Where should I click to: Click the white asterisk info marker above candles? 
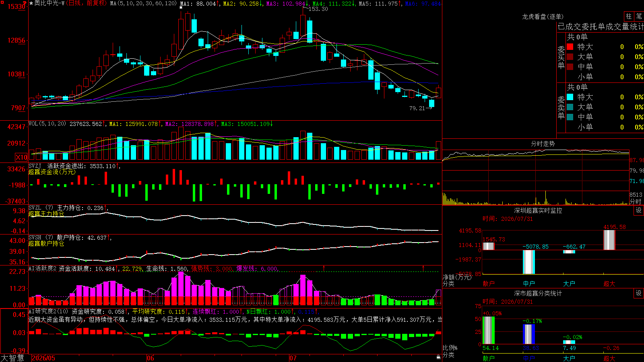click(x=181, y=8)
